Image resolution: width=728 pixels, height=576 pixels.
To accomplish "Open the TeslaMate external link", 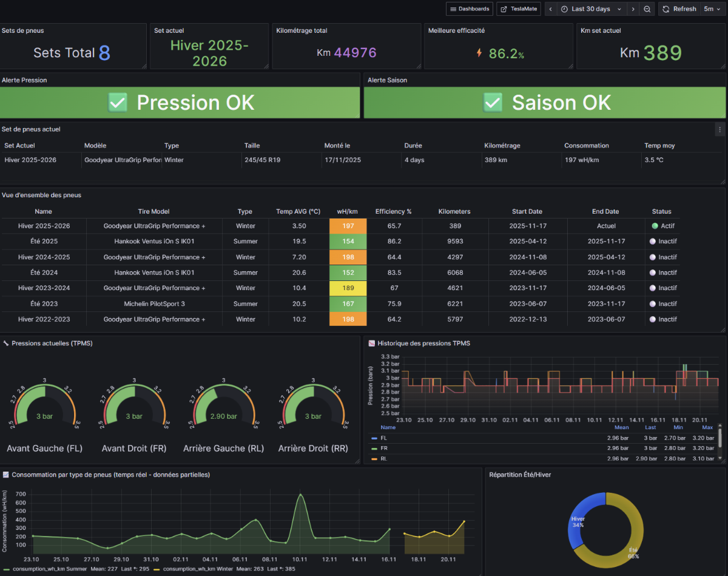I will pos(519,9).
